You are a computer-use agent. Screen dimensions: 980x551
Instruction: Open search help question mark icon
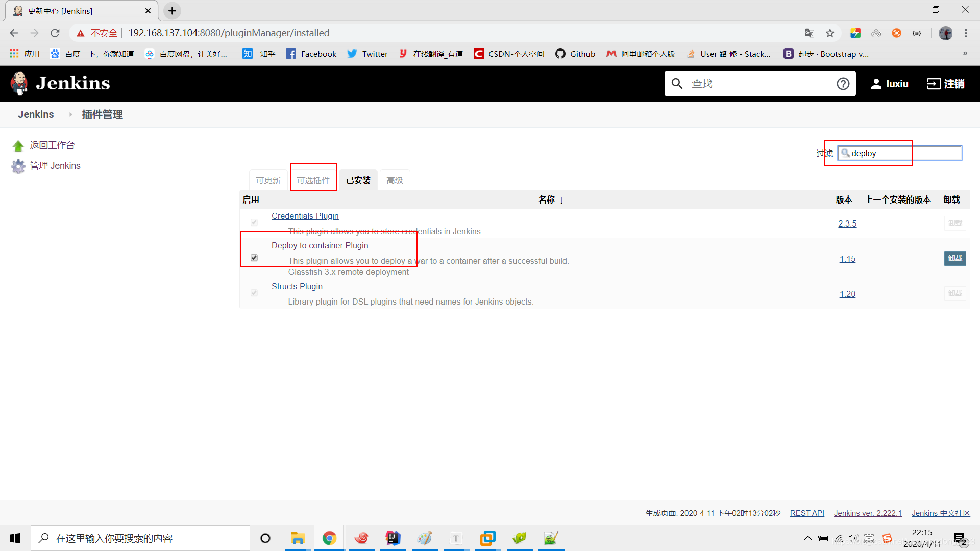[x=843, y=83]
